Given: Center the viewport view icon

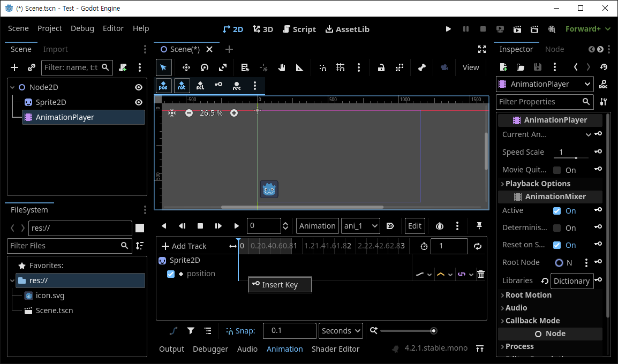Looking at the screenshot, I should click(172, 113).
